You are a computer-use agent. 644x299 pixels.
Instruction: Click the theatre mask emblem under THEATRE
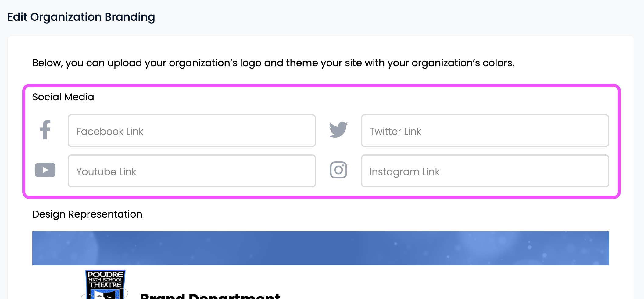[x=105, y=294]
